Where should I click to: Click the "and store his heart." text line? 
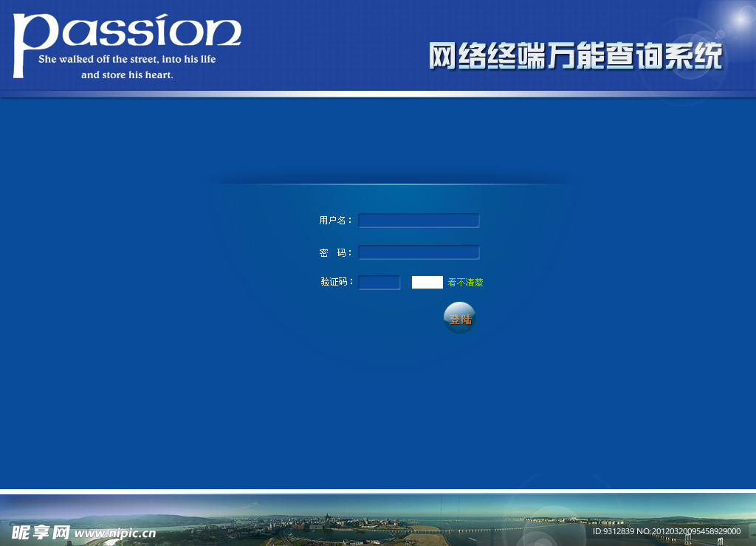[x=127, y=75]
